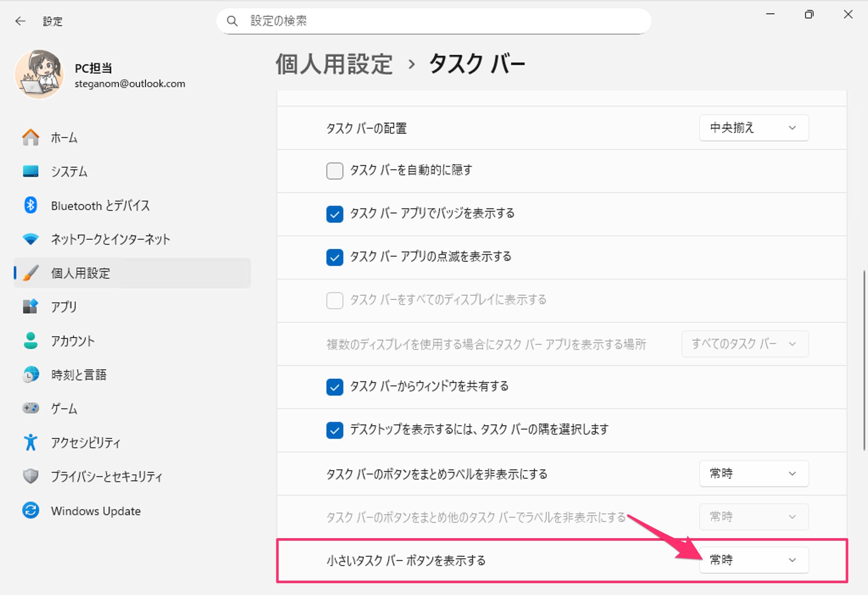Open small taskbar buttons 常時 dropdown
Image resolution: width=868 pixels, height=595 pixels.
[x=753, y=560]
